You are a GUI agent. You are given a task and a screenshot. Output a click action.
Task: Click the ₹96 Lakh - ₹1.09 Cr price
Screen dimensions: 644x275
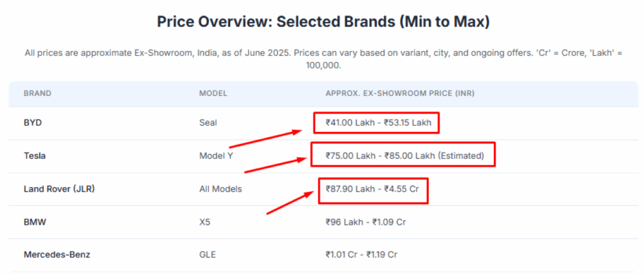365,222
